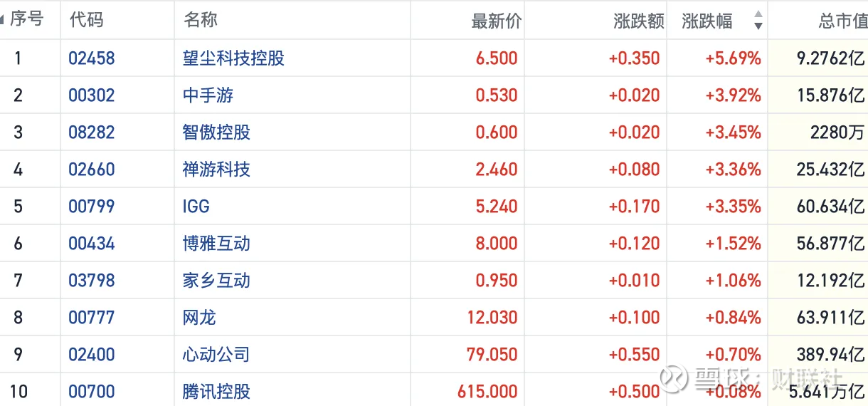Click the 名称 column header

click(200, 19)
